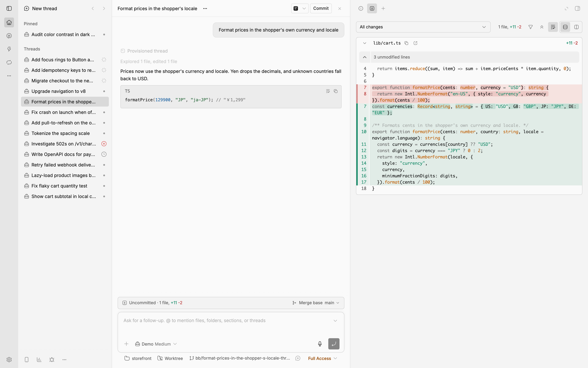Open pinned Audit color contrast thread
Image resolution: width=588 pixels, height=368 pixels.
(65, 35)
